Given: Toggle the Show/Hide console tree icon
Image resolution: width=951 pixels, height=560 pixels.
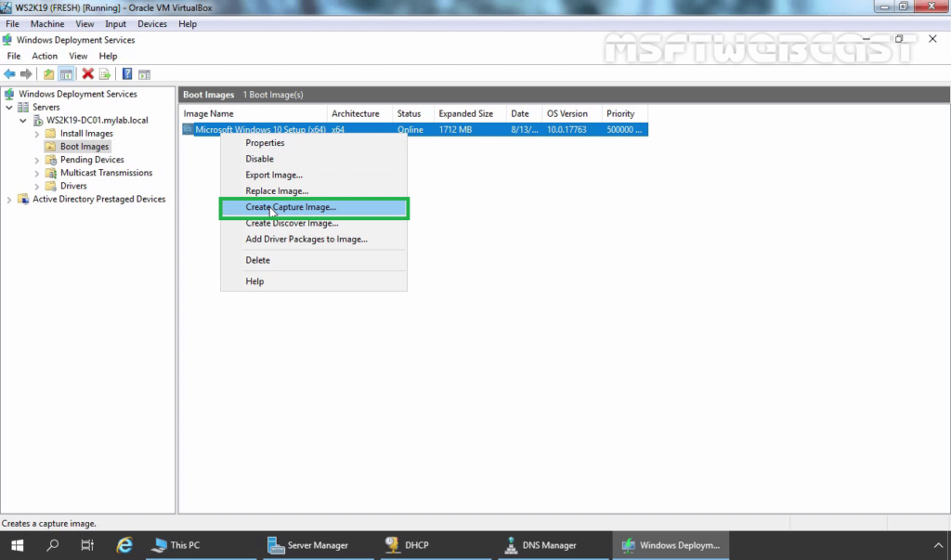Looking at the screenshot, I should pyautogui.click(x=66, y=74).
